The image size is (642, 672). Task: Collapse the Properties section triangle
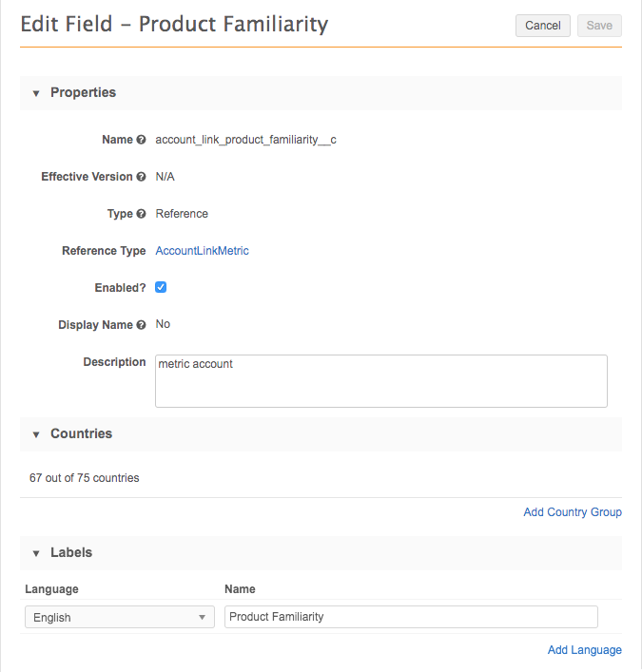[x=36, y=93]
